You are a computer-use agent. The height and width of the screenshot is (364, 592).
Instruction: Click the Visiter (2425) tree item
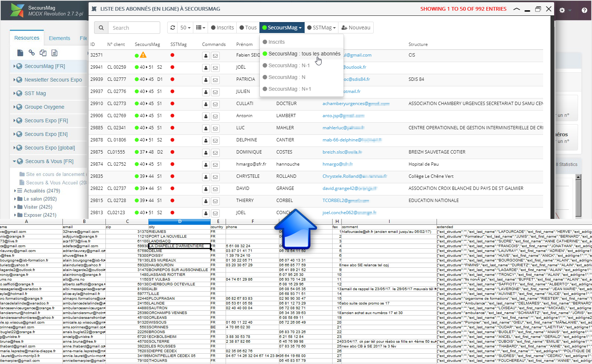pyautogui.click(x=38, y=207)
